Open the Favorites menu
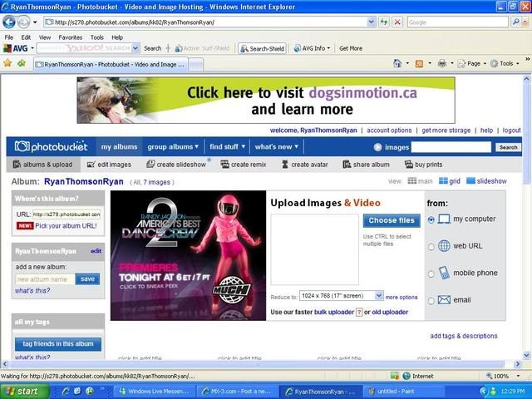The width and height of the screenshot is (532, 399). 70,37
